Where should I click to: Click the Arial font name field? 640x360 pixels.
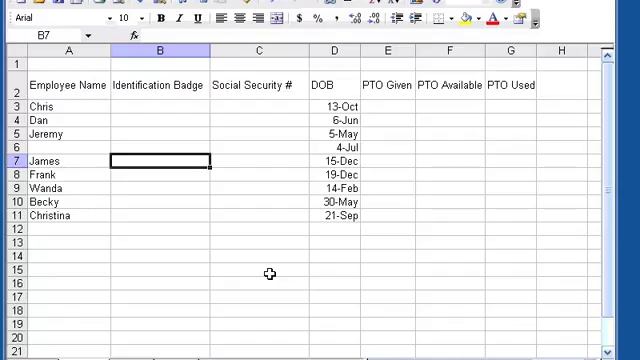click(59, 18)
